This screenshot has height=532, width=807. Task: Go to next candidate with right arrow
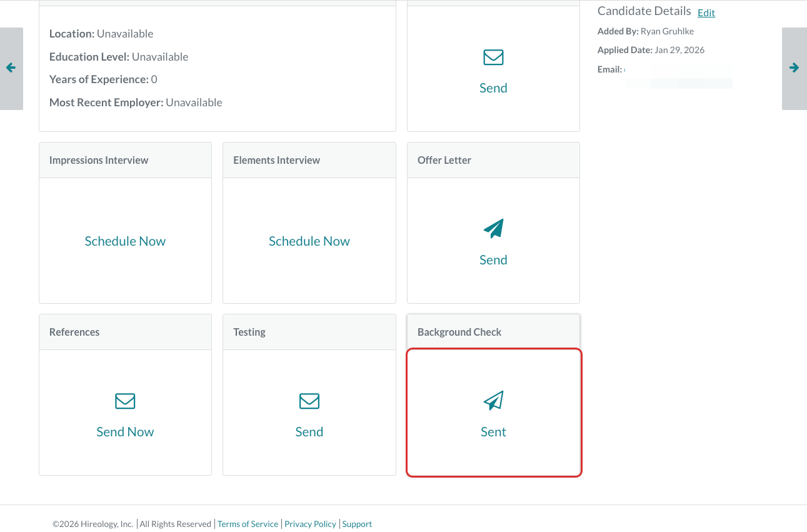pos(794,68)
